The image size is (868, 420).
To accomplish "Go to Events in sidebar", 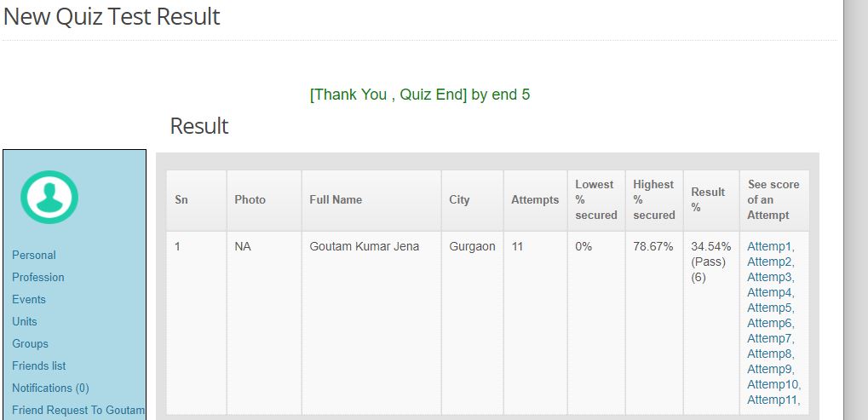I will [x=29, y=299].
